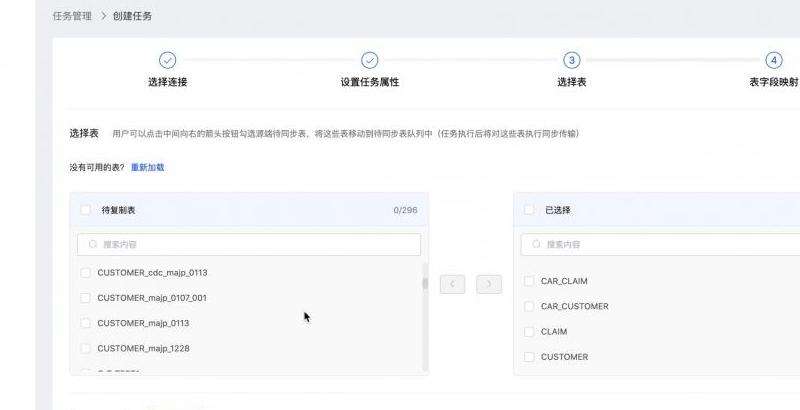Select the CUSTOMER_majp_0107_001 table checkbox
The height and width of the screenshot is (410, 800).
coord(85,298)
